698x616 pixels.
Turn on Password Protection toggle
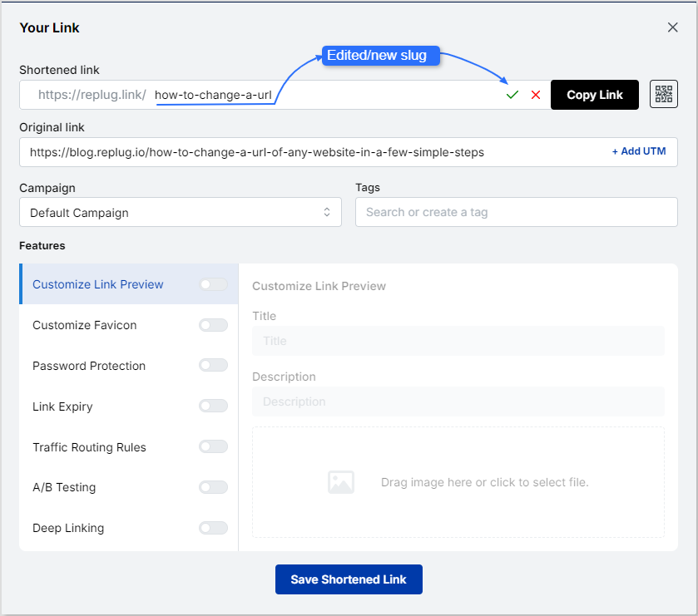point(214,366)
